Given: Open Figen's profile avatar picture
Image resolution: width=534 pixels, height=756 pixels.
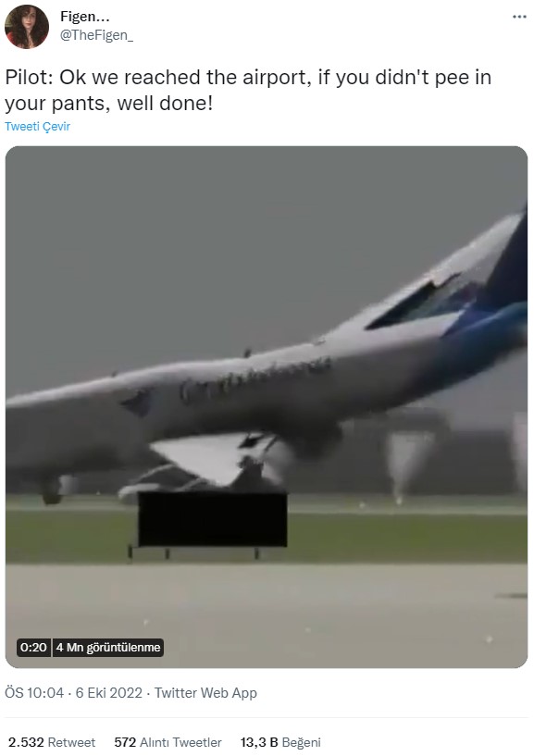Looking at the screenshot, I should coord(27,27).
